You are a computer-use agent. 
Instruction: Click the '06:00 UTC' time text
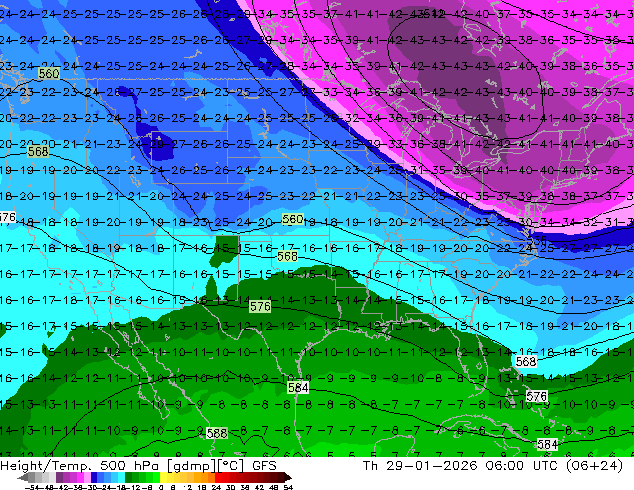pyautogui.click(x=522, y=466)
